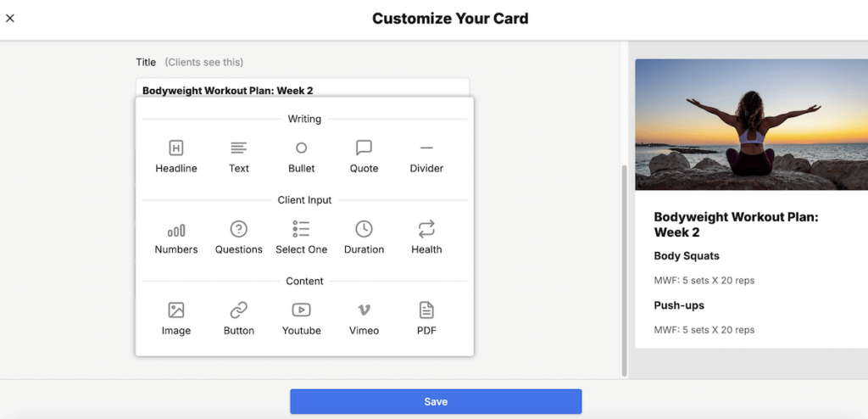Embed a Youtube video
Viewport: 868px width, 419px height.
click(x=301, y=319)
